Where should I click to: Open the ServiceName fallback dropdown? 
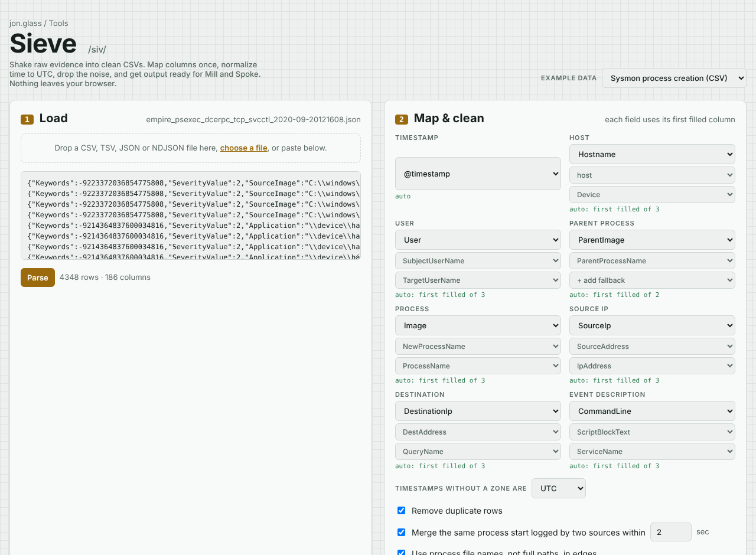coord(652,452)
